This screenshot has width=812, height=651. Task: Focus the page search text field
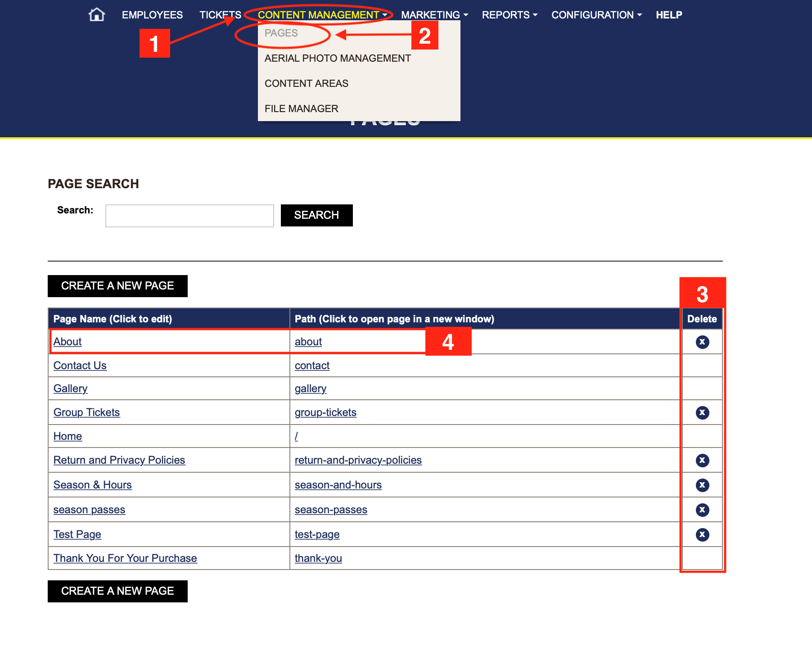[x=189, y=216]
